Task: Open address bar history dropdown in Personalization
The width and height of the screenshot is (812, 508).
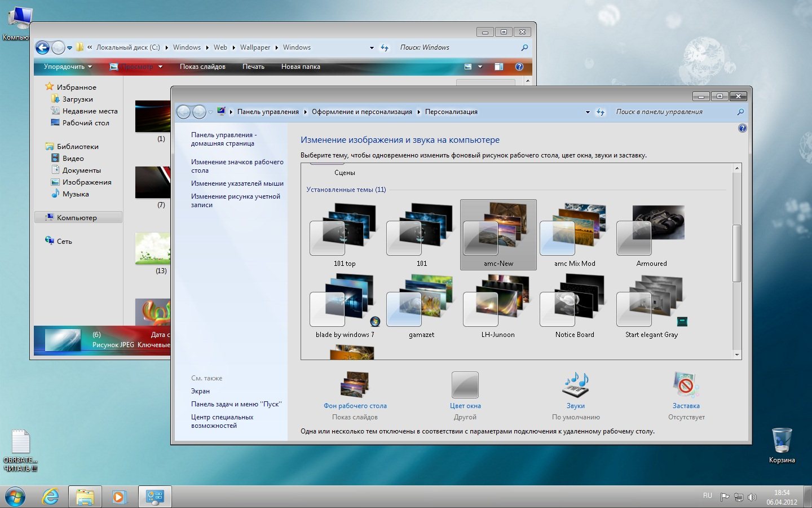Action: (x=588, y=112)
